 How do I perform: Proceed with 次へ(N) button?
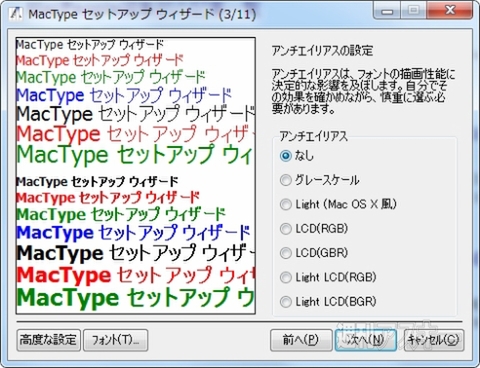point(366,340)
